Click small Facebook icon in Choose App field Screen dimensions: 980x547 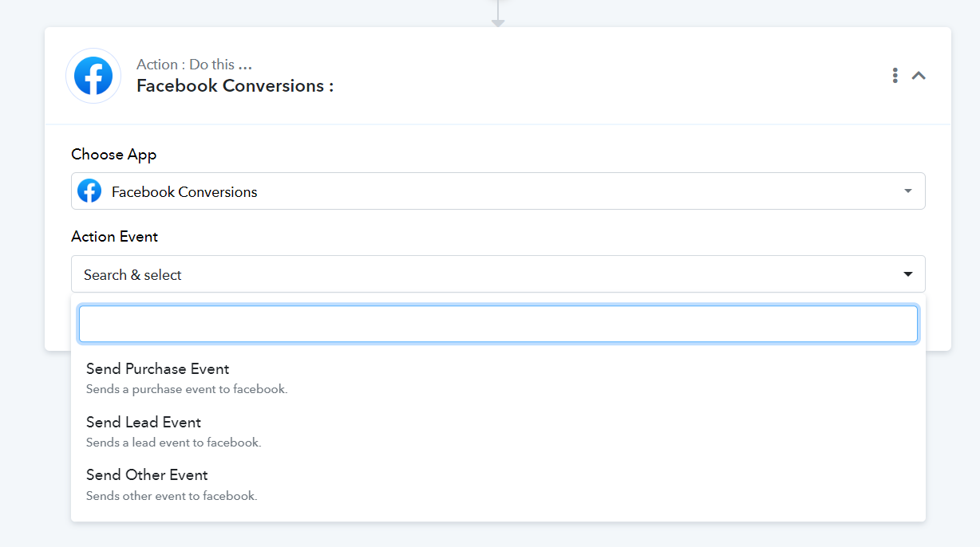point(89,191)
